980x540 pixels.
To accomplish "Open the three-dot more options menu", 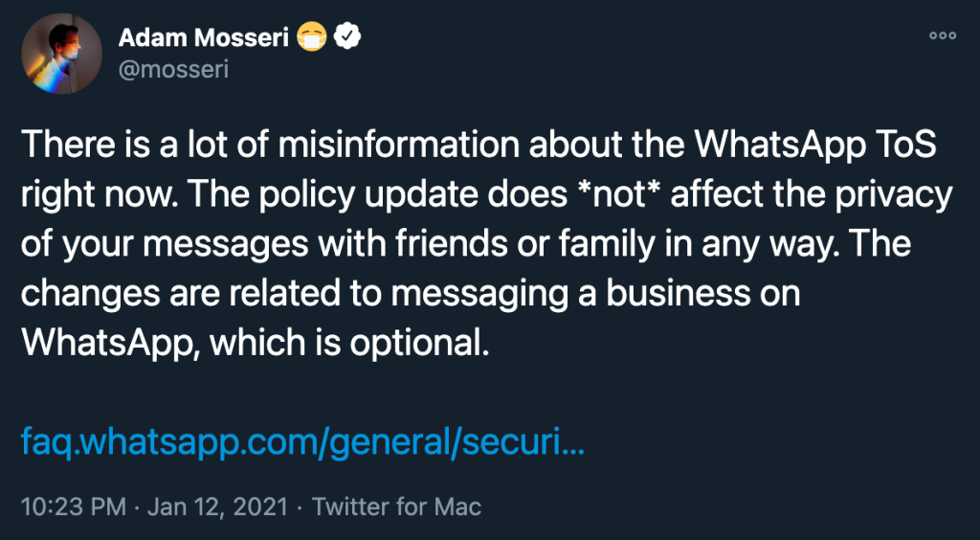I will pos(943,35).
